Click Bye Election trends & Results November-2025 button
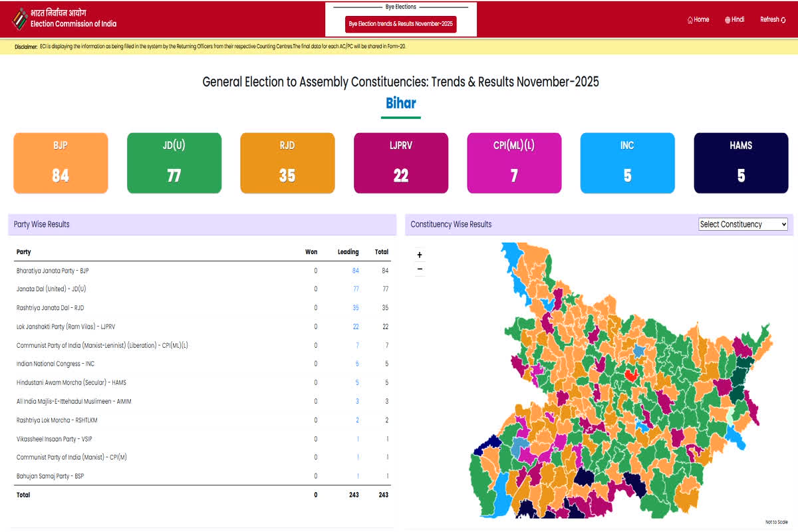This screenshot has width=798, height=532. 400,24
